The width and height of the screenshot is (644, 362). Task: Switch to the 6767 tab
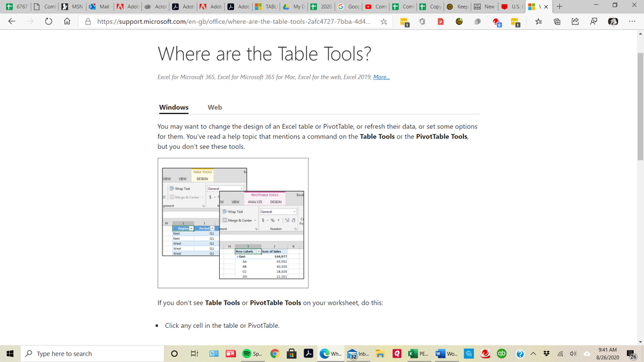(x=16, y=6)
